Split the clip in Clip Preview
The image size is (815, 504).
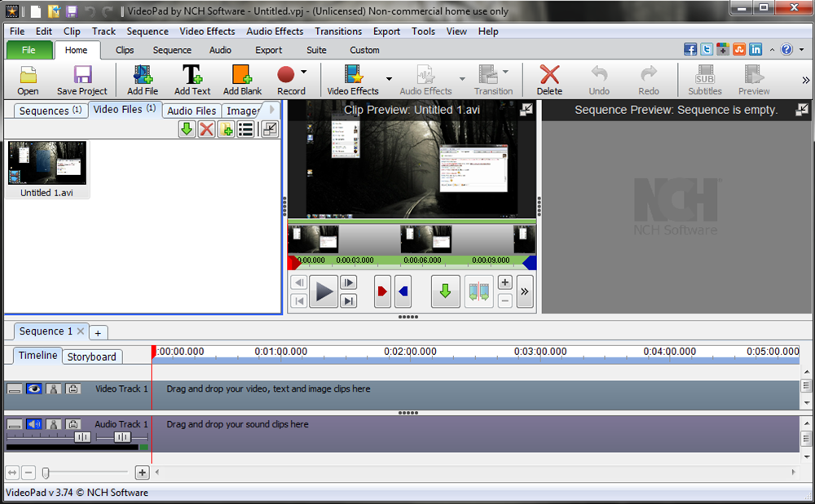pyautogui.click(x=478, y=291)
